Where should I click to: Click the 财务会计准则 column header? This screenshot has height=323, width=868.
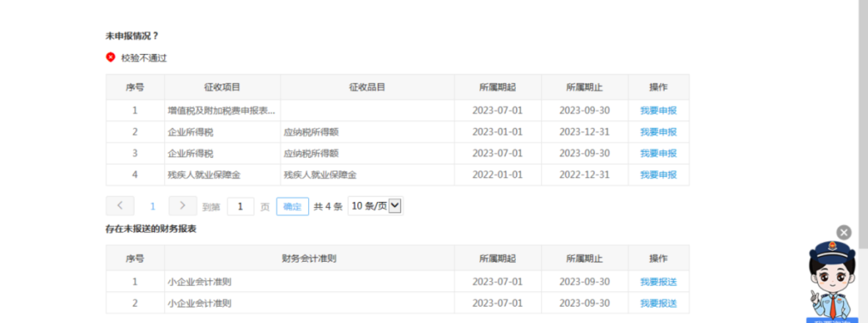coord(309,259)
